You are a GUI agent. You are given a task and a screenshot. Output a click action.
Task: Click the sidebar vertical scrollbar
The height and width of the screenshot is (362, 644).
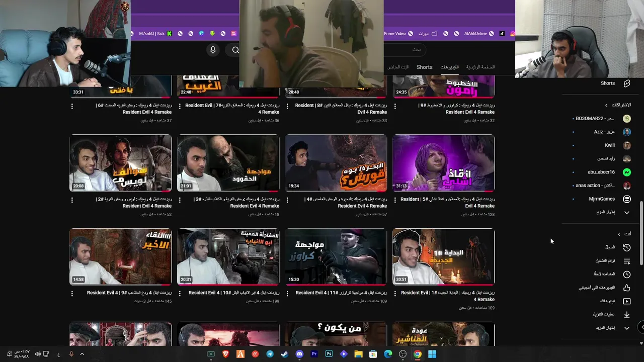coord(641,232)
